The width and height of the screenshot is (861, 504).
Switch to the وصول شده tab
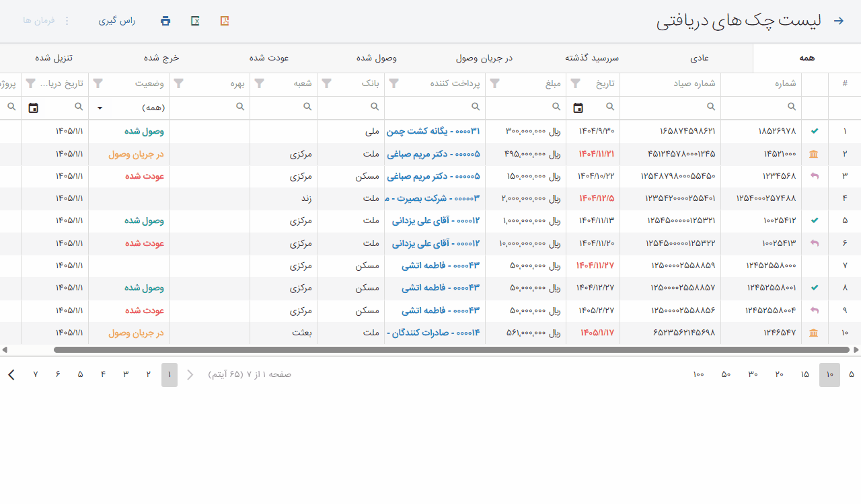(x=377, y=58)
